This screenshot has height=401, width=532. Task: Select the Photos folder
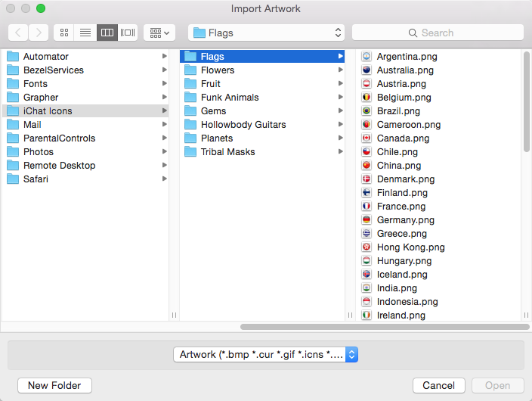point(85,151)
